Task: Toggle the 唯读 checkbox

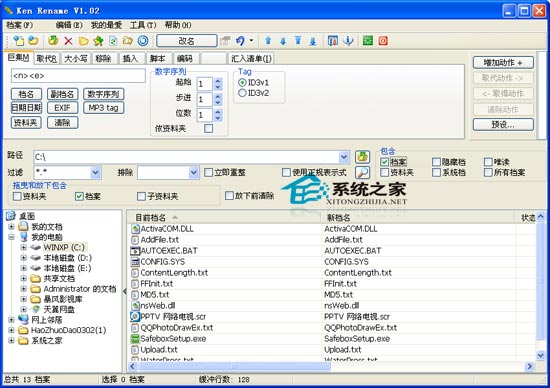Action: (x=488, y=162)
